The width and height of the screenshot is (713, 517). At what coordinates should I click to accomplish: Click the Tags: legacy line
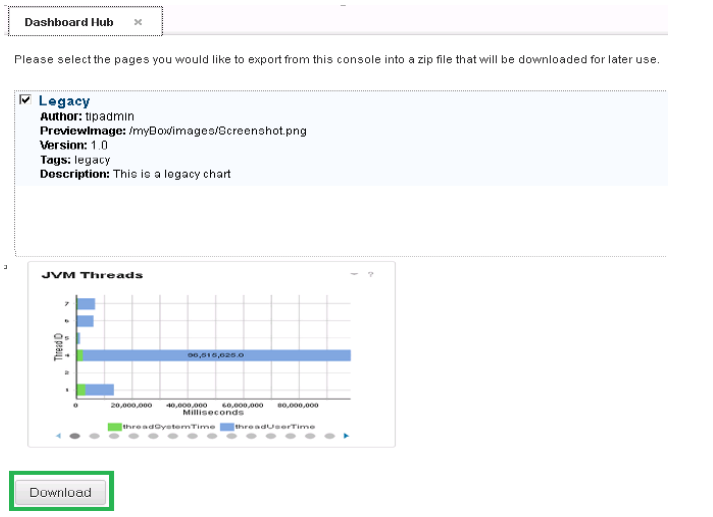[x=75, y=160]
